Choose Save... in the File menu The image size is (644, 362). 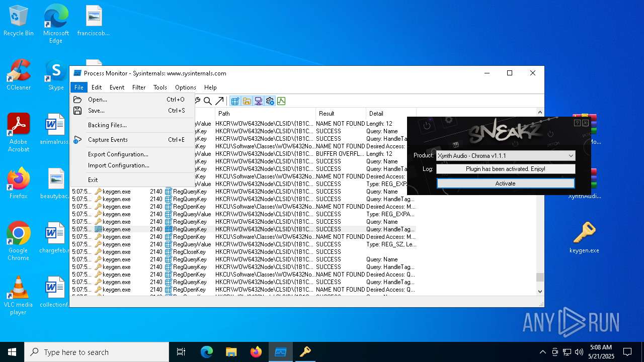(x=132, y=111)
